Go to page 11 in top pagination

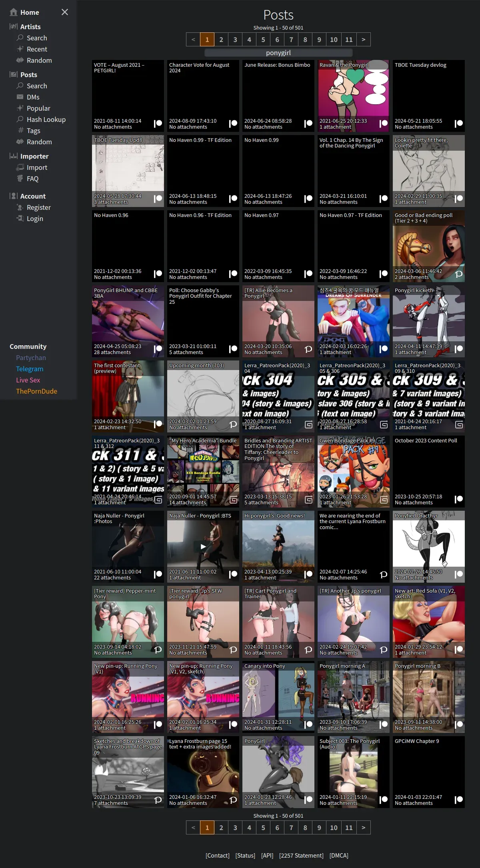point(349,40)
